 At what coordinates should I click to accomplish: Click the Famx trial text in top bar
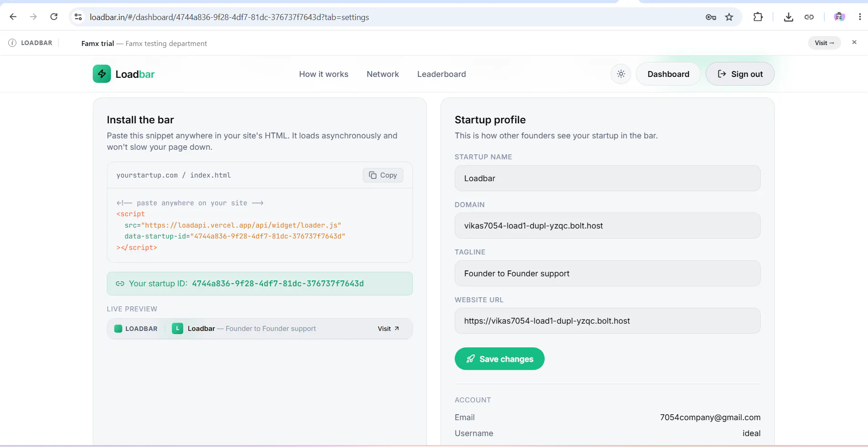(x=98, y=43)
